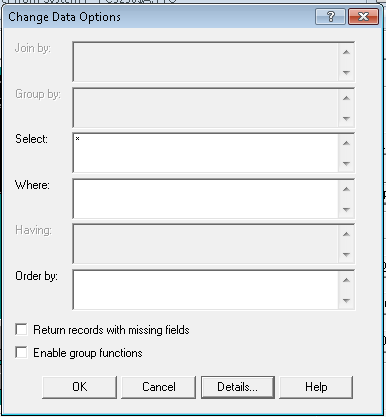
Task: Click the Select field scroll down arrow
Action: (346, 163)
